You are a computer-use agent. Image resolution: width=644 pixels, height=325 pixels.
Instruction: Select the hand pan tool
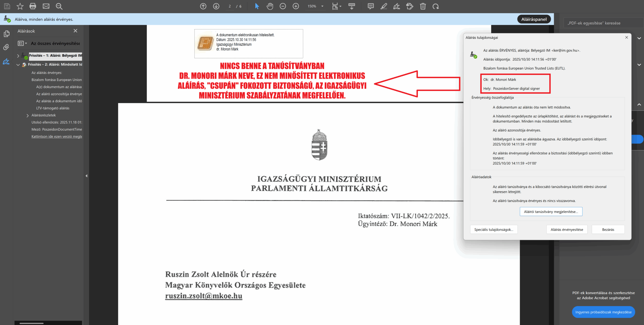pyautogui.click(x=270, y=6)
